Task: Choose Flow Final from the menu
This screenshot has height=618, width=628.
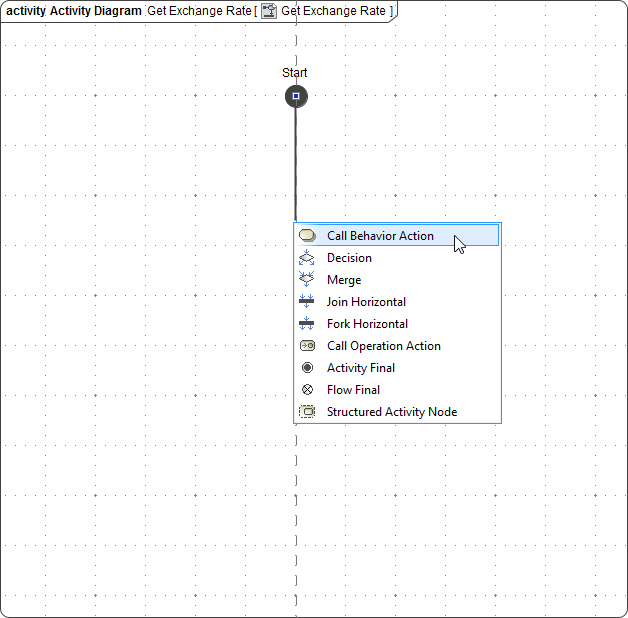Action: click(x=353, y=390)
